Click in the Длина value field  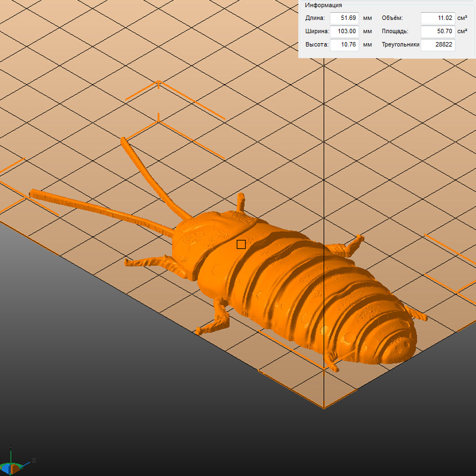point(344,18)
